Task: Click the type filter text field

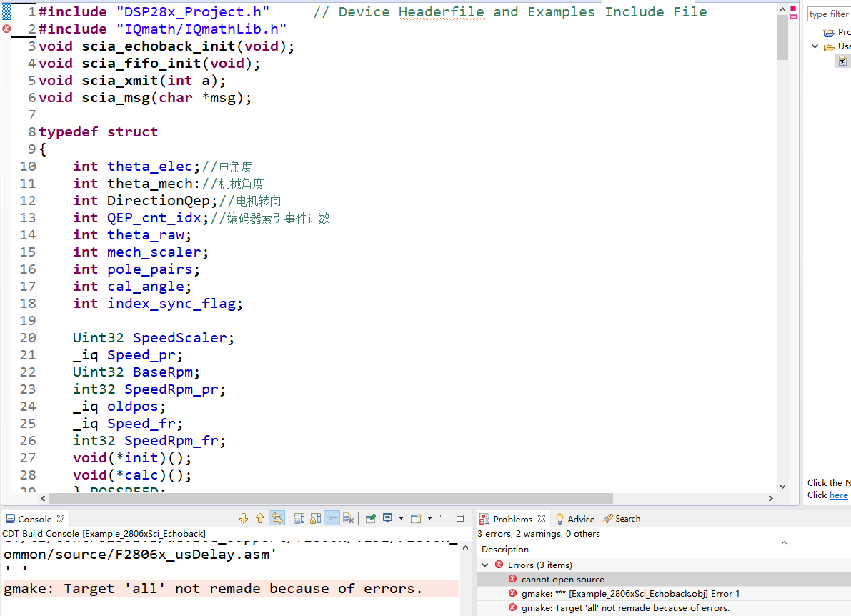Action: point(830,14)
